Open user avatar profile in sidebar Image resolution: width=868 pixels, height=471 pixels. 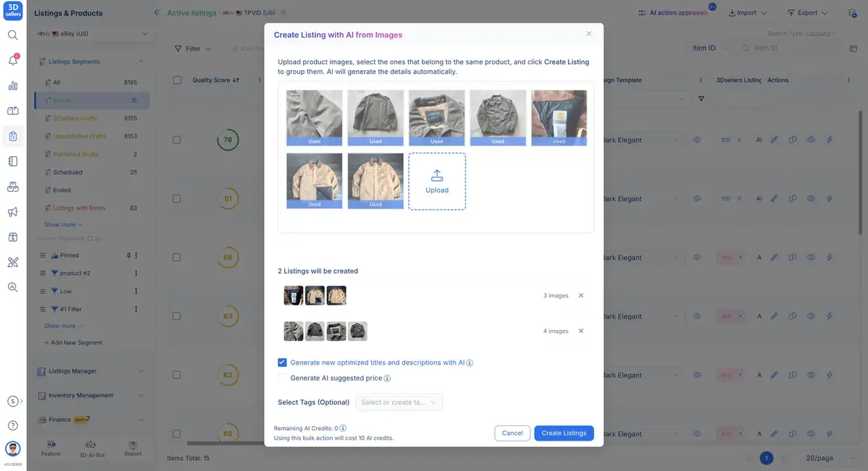pos(13,449)
